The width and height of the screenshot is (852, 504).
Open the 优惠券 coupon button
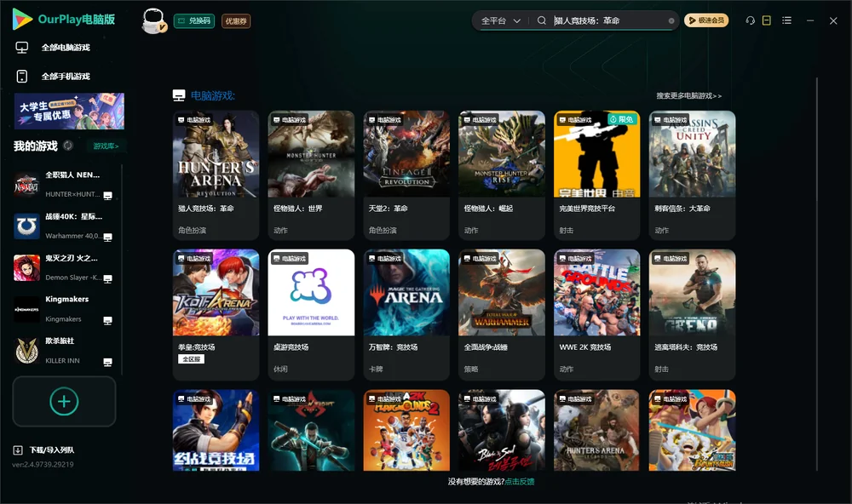[236, 21]
